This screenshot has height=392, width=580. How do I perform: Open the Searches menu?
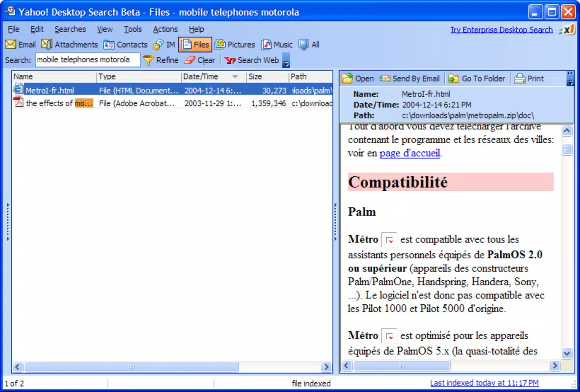tap(70, 29)
